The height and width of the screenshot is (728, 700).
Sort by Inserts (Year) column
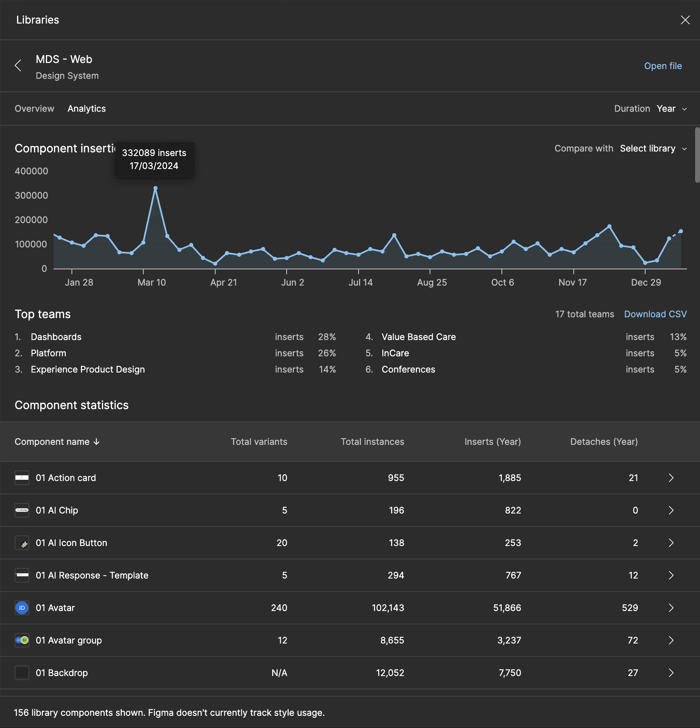click(493, 442)
